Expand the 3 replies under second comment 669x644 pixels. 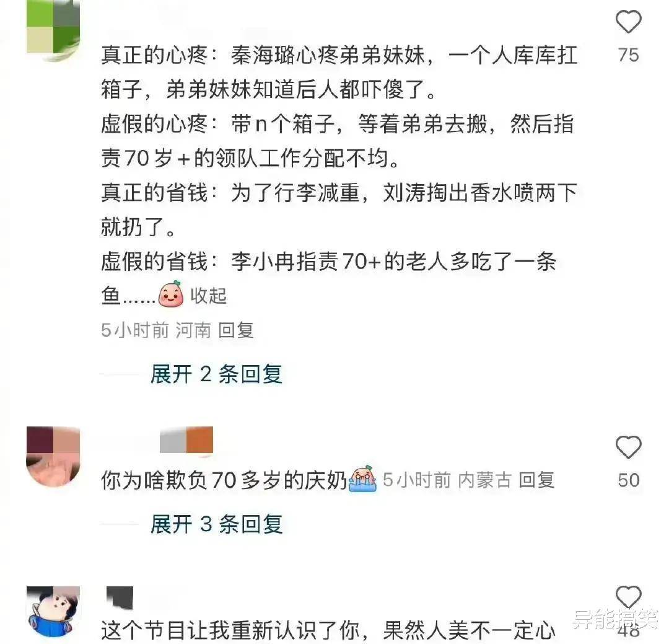216,524
